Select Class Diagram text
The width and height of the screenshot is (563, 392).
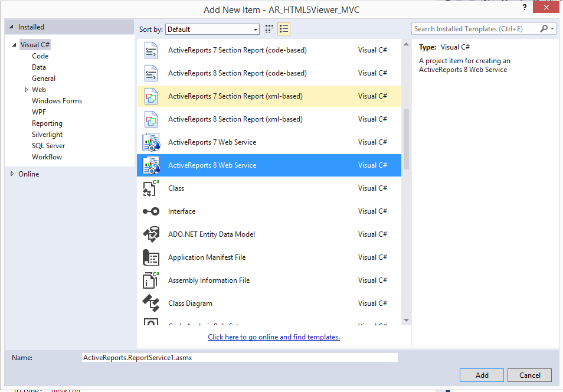(x=190, y=303)
